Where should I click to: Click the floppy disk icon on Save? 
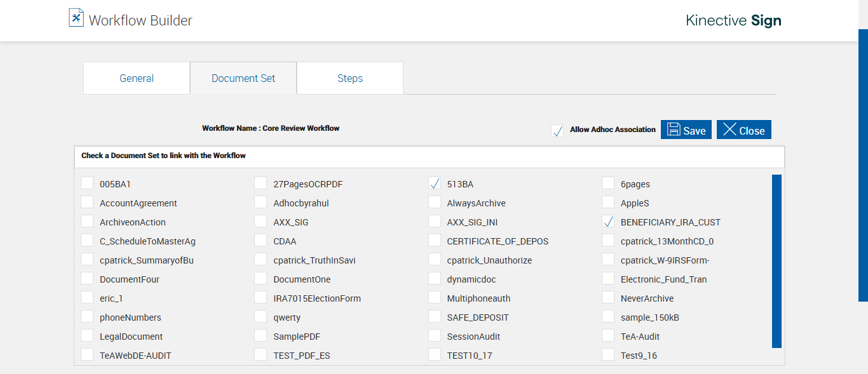pos(674,130)
